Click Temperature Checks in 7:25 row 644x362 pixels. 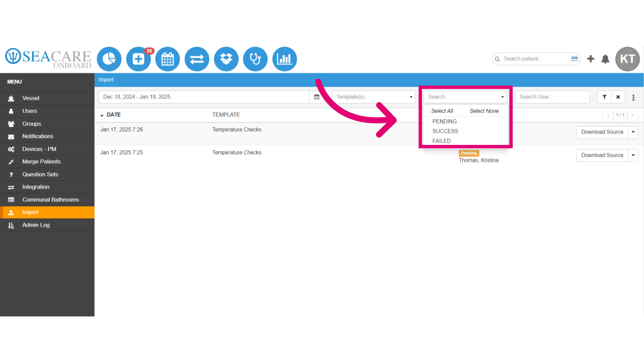point(236,153)
